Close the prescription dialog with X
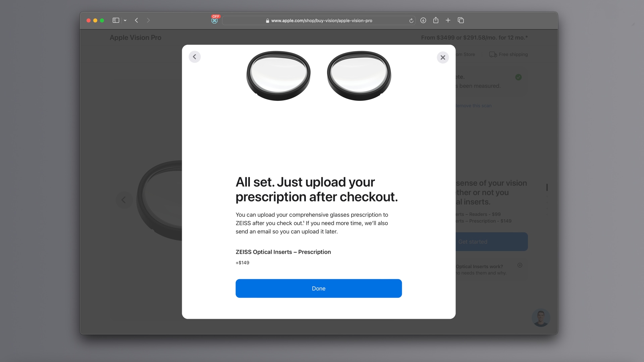The image size is (644, 362). pos(443,57)
